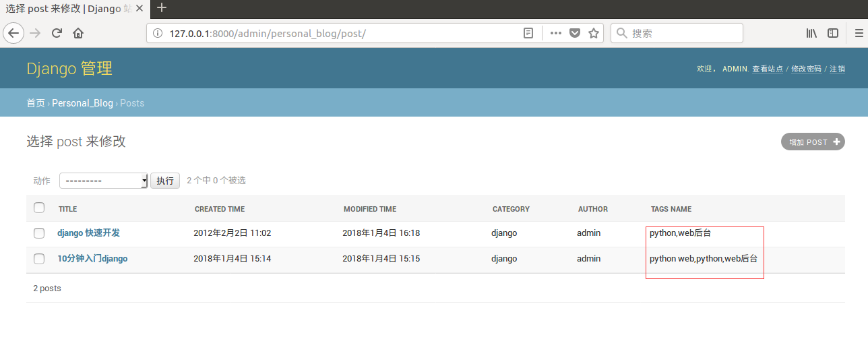Open a new tab with plus icon
Image resolution: width=868 pixels, height=364 pixels.
coord(162,8)
